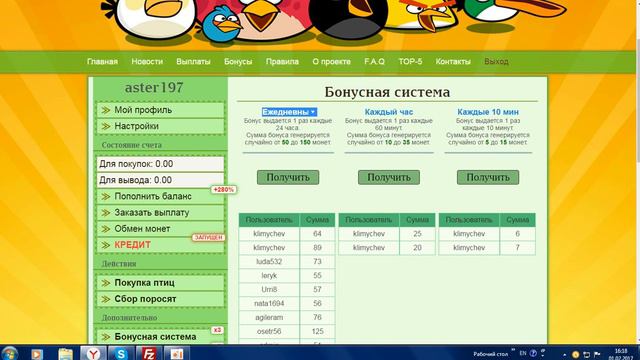This screenshot has height=360, width=640.
Task: Click the user nata1694 in daily table
Action: [269, 303]
